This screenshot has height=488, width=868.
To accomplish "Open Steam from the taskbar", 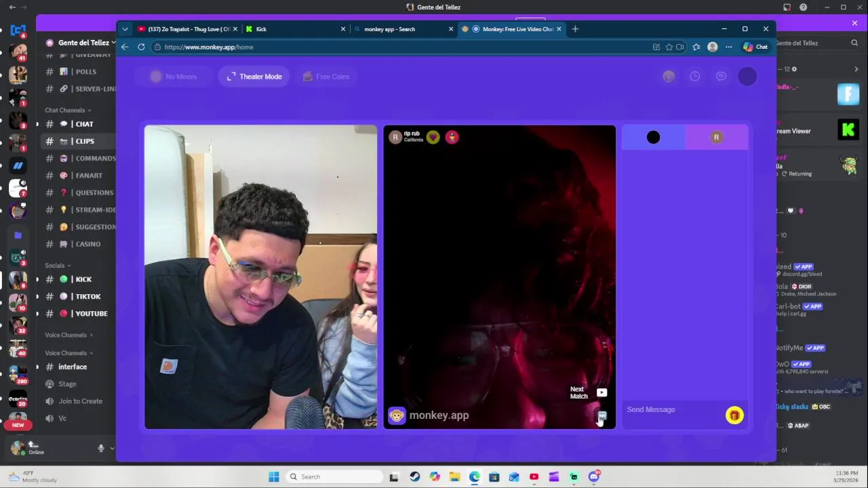I will [414, 476].
